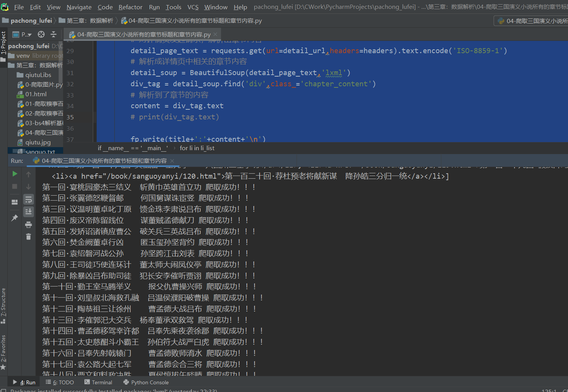Viewport: 568px width, 392px height.
Task: Click the Up the stack trace arrow
Action: point(28,174)
